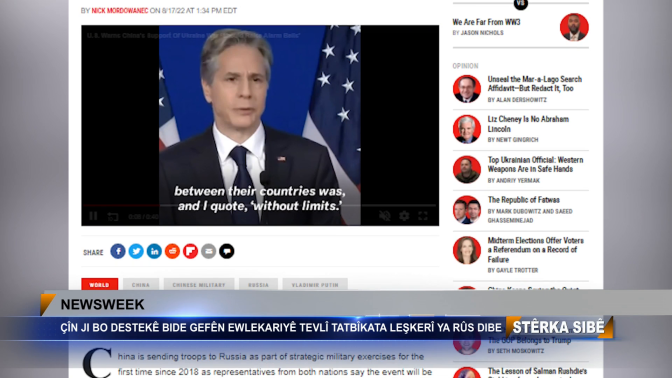Open 'We Are Far From WW3' link
This screenshot has height=378, width=672.
[486, 22]
